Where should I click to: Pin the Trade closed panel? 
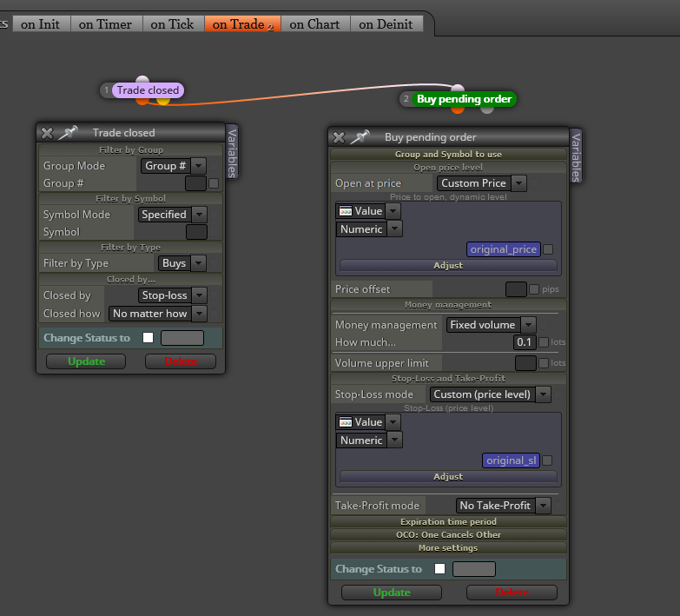coord(68,132)
